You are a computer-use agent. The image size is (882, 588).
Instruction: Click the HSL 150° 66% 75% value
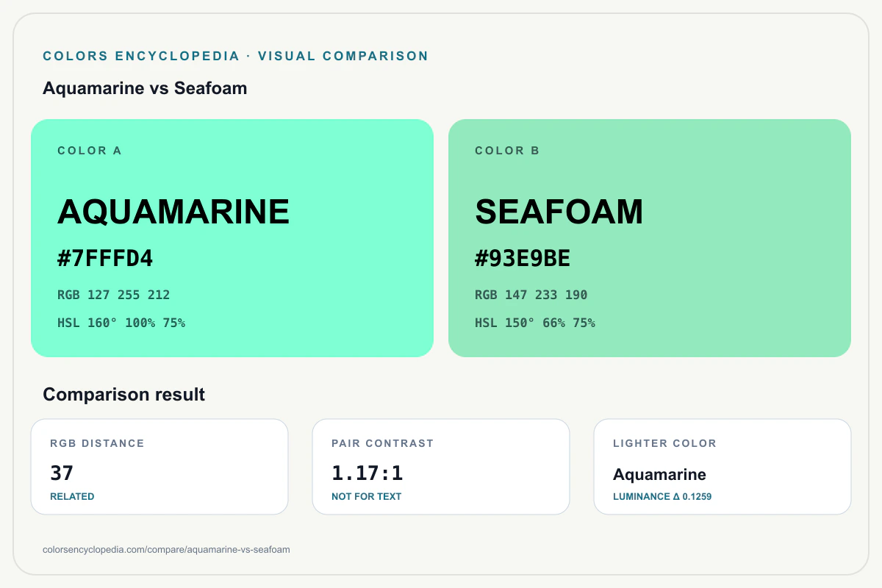[535, 323]
